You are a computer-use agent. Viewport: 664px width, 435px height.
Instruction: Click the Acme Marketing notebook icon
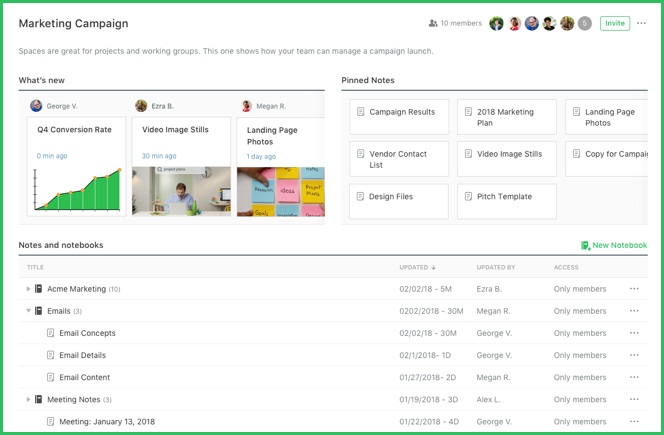click(x=39, y=289)
